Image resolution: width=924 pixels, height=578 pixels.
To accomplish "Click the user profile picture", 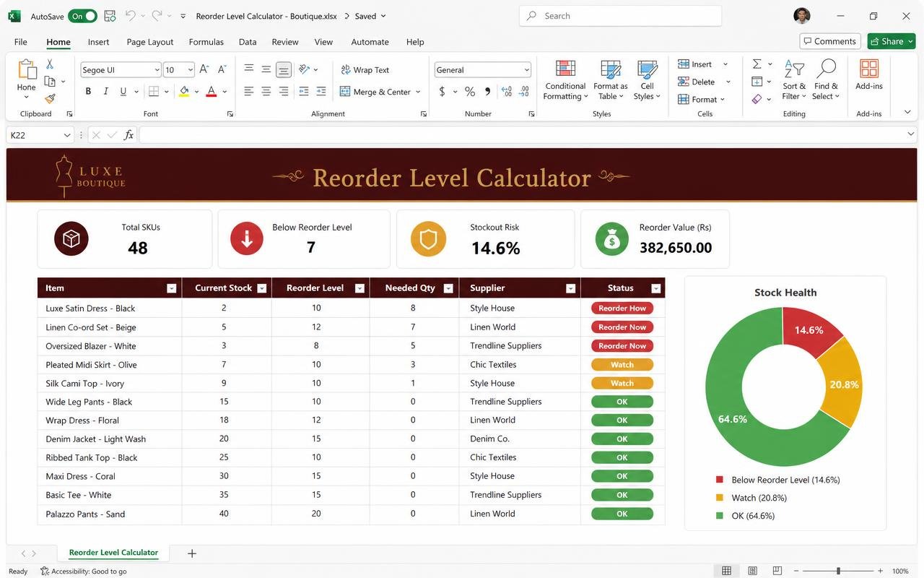I will (x=801, y=16).
